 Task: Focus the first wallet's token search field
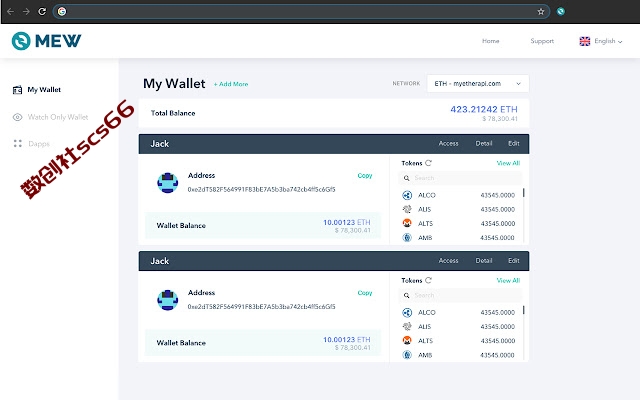pos(460,178)
